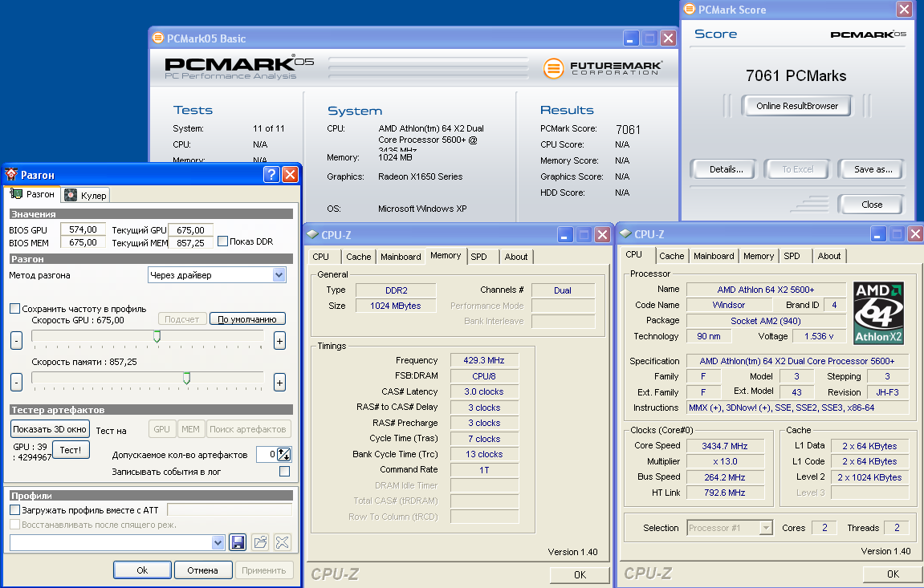Click Close in the PCMark Score window
Image resolution: width=924 pixels, height=588 pixels.
pyautogui.click(x=872, y=205)
